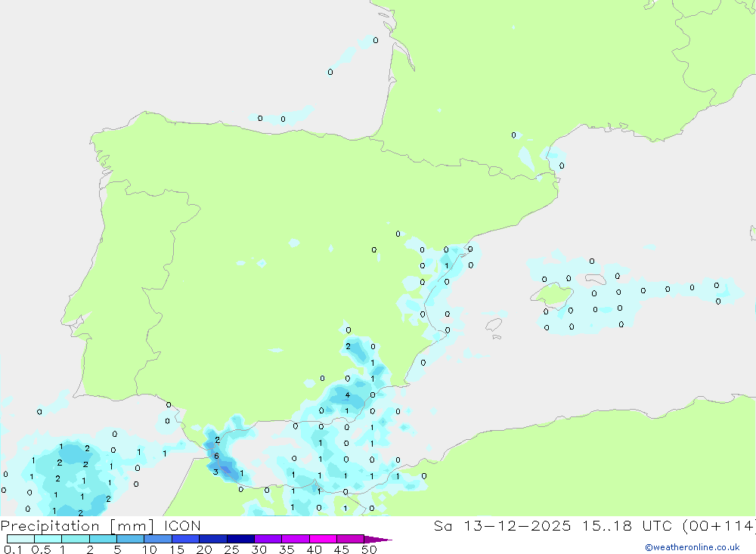The image size is (756, 554).
Task: Choose the 20–25 mm dark blue swatch
Action: click(x=213, y=539)
